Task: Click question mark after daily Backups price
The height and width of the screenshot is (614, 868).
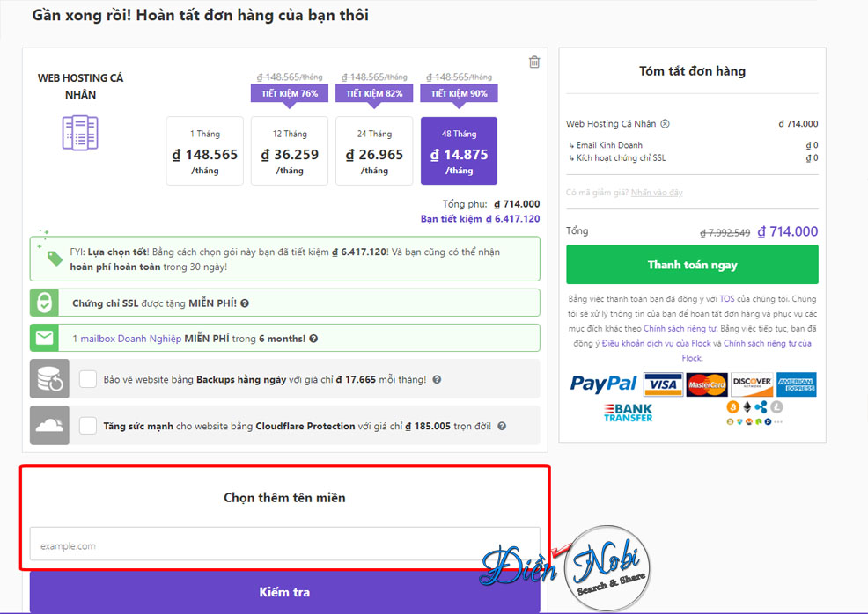Action: point(437,379)
